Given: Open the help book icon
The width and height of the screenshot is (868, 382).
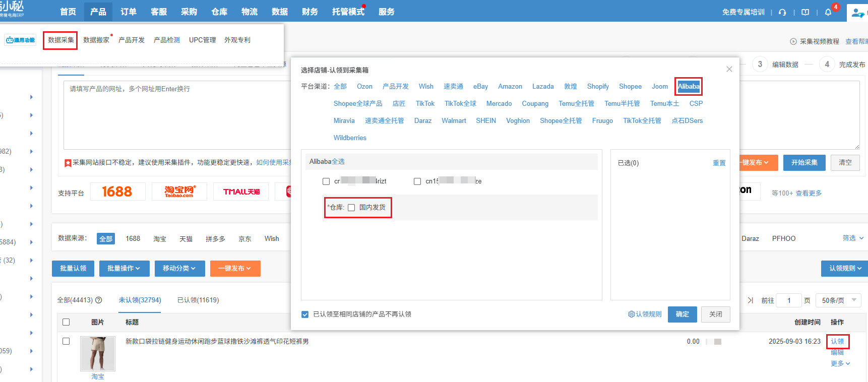Looking at the screenshot, I should coord(805,12).
